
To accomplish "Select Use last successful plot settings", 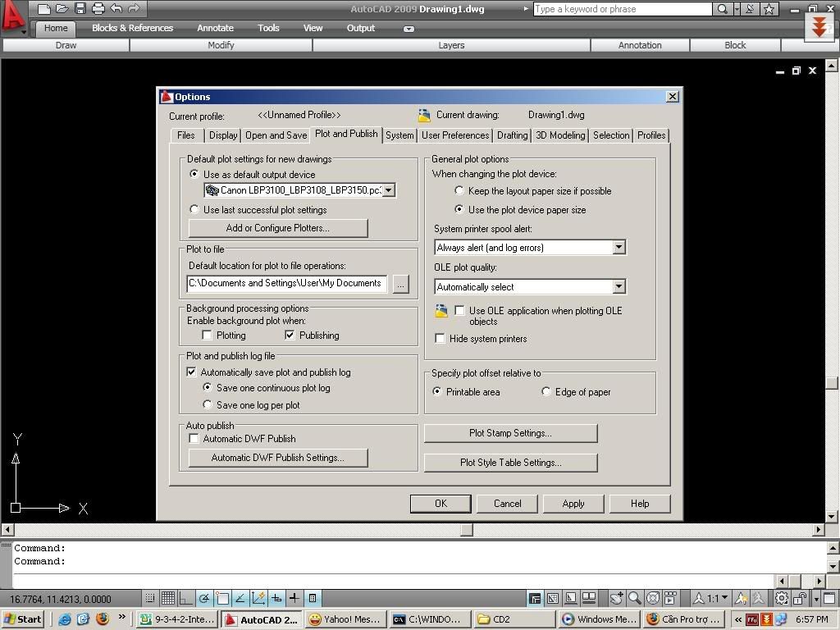I will click(x=194, y=209).
